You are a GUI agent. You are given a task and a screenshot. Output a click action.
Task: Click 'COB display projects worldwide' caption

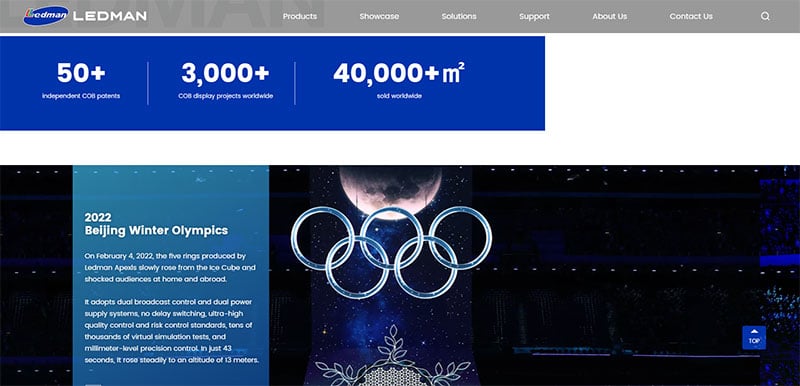226,96
